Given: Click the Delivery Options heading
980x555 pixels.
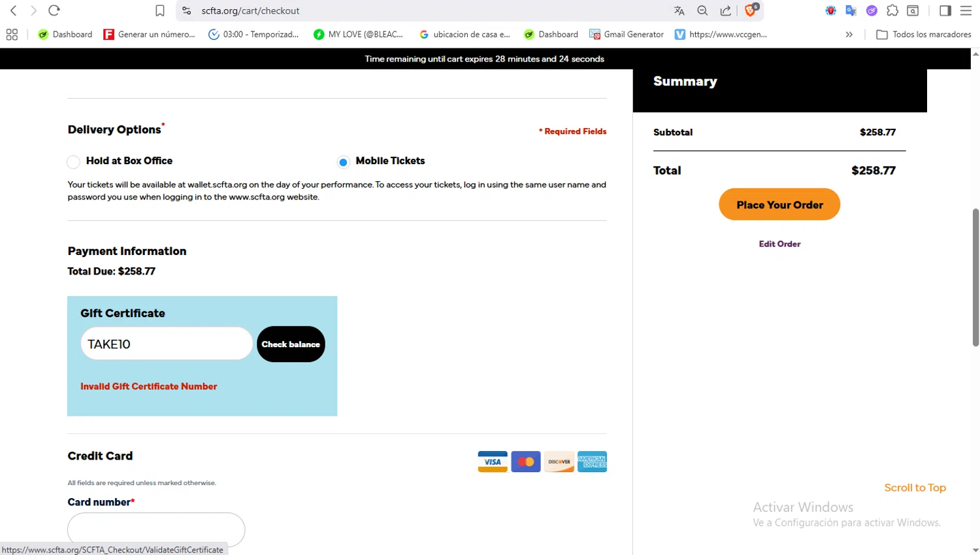Looking at the screenshot, I should point(114,129).
